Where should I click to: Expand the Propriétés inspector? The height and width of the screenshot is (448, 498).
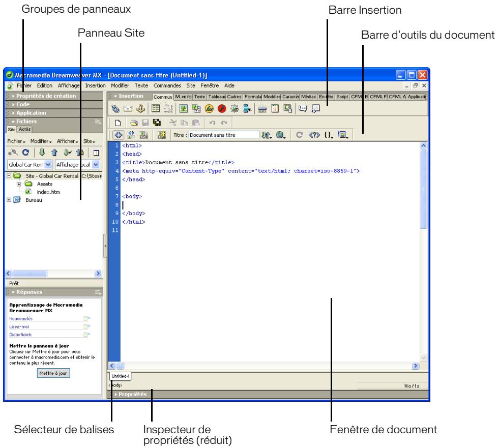coord(116,394)
